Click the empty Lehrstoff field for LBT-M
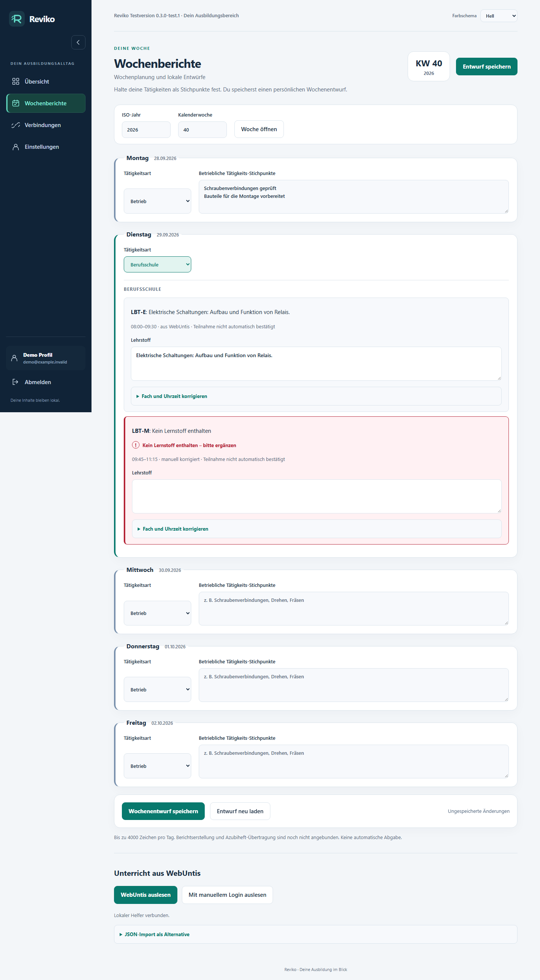 316,497
